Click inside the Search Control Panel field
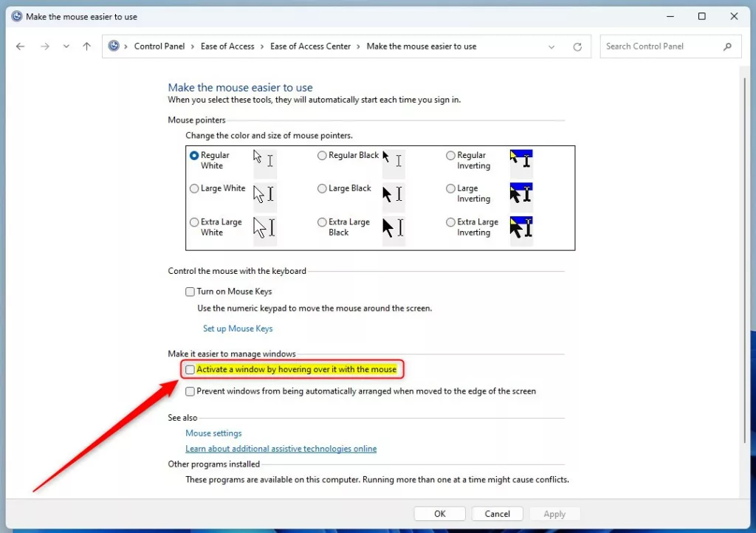The width and height of the screenshot is (756, 533). point(663,47)
